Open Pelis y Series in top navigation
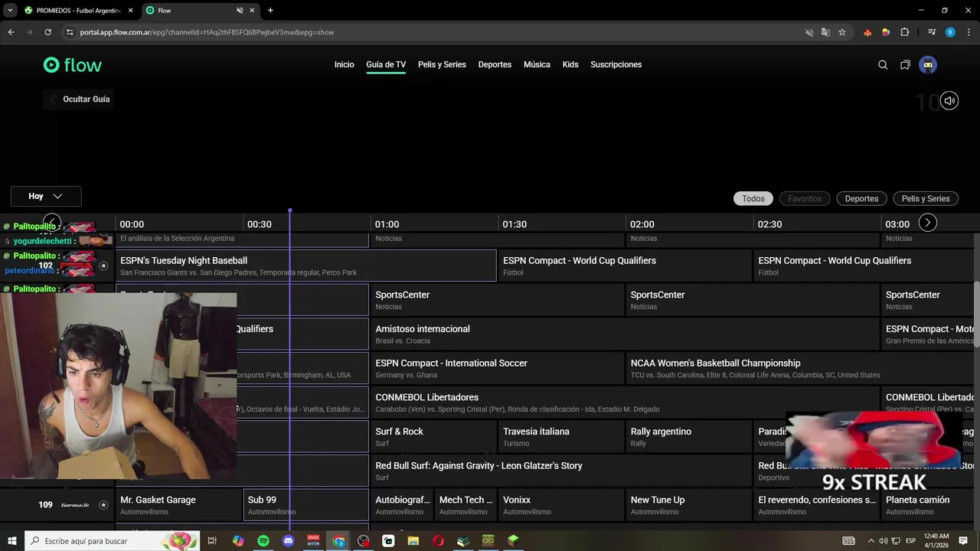The image size is (980, 551). point(442,65)
